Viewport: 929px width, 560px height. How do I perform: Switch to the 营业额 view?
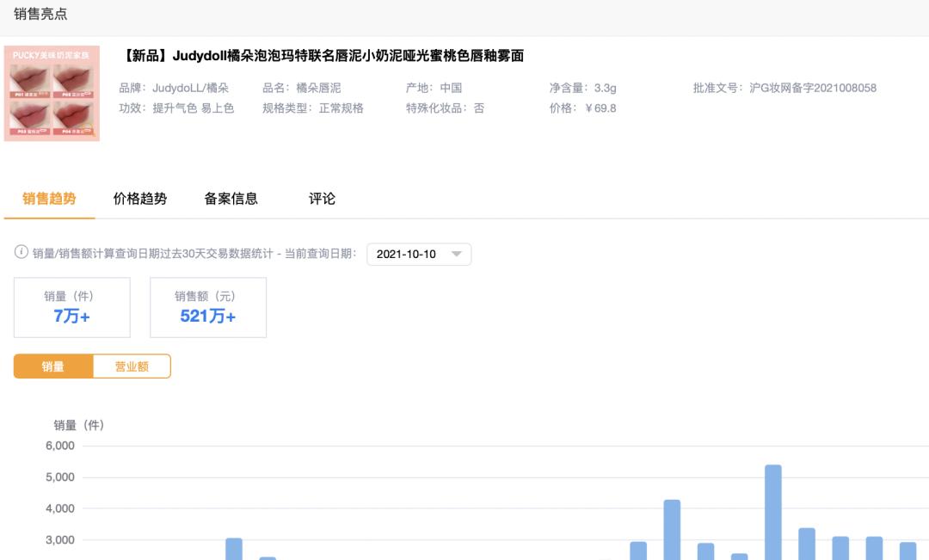132,366
